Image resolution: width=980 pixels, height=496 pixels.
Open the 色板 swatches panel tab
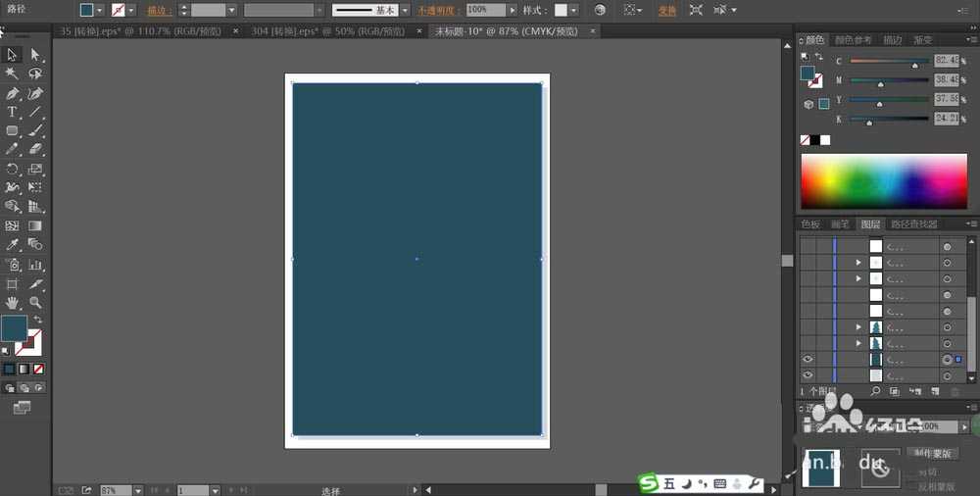[810, 224]
